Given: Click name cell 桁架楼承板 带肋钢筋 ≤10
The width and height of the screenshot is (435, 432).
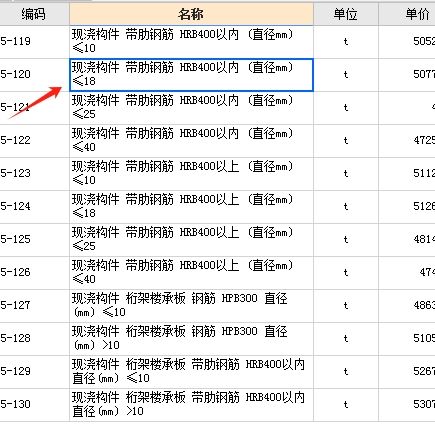Looking at the screenshot, I should [191, 372].
